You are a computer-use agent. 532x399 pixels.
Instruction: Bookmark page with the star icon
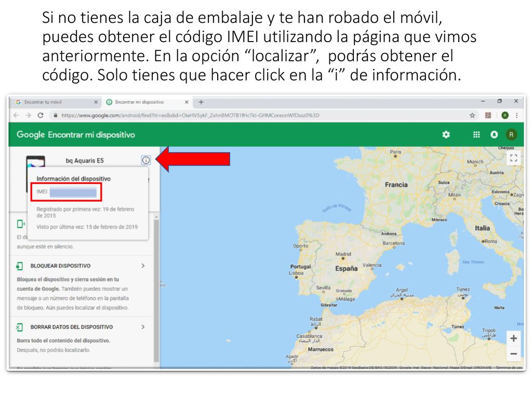(x=472, y=115)
